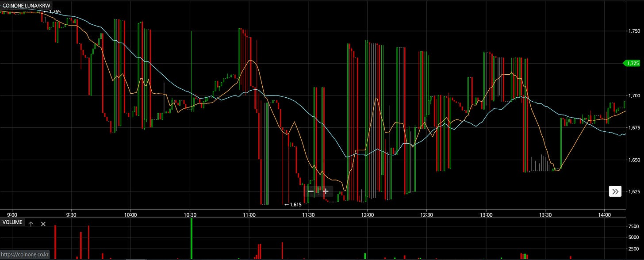Click the 13:30 time axis label
The image size is (644, 260).
(545, 214)
